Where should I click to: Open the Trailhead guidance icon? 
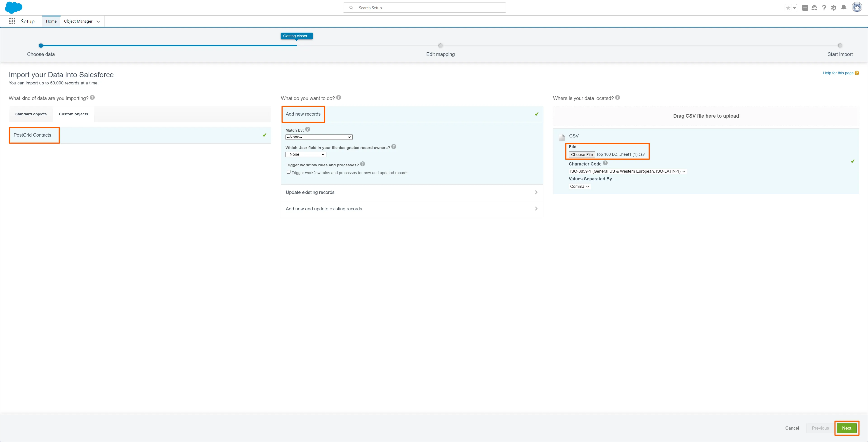click(x=814, y=8)
